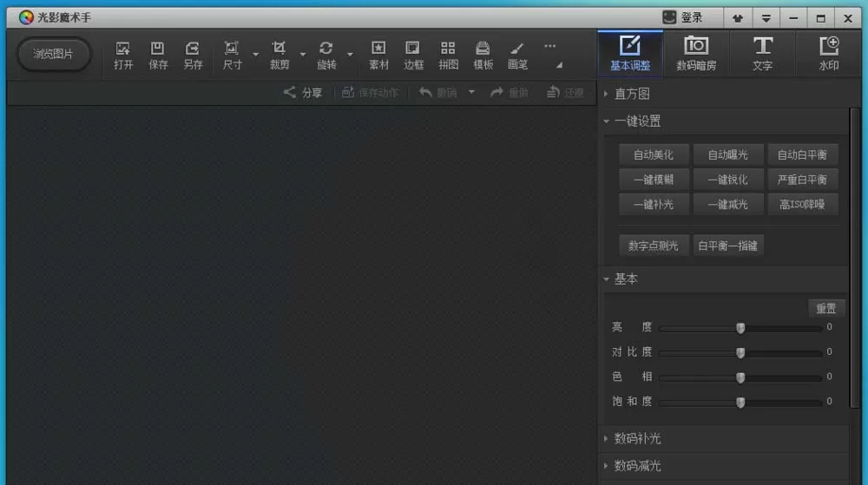Open dropdown arrow next to 旋转
868x485 pixels.
tap(350, 54)
